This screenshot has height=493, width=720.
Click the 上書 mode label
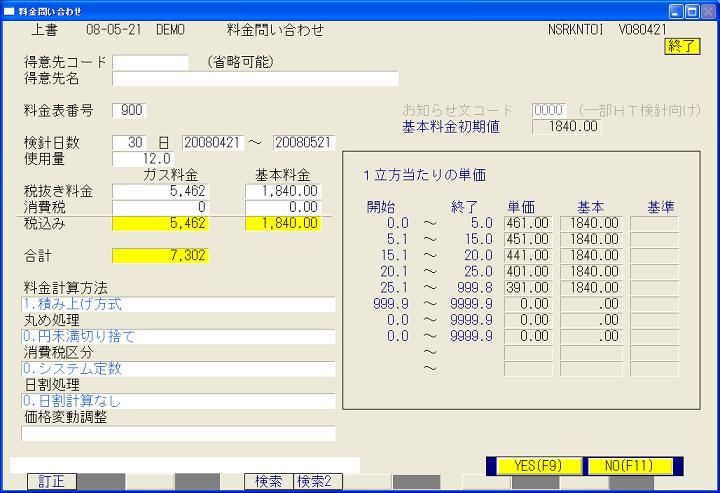coord(45,30)
